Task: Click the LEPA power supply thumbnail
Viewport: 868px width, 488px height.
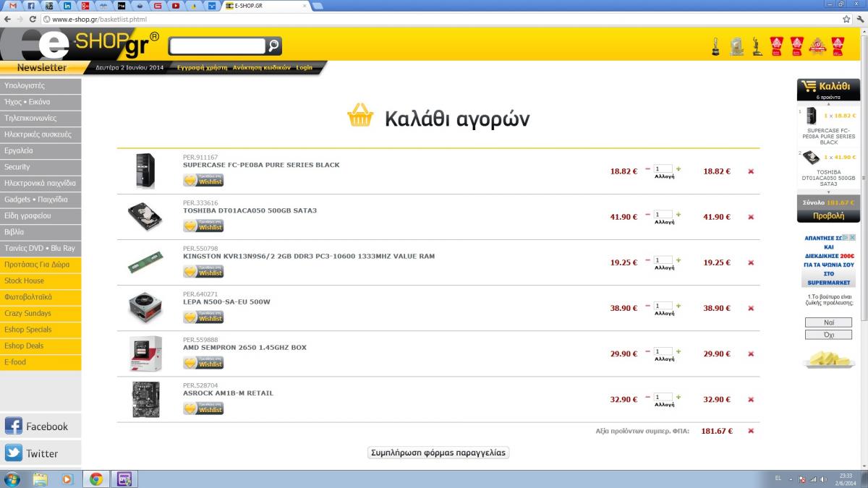Action: coord(145,308)
